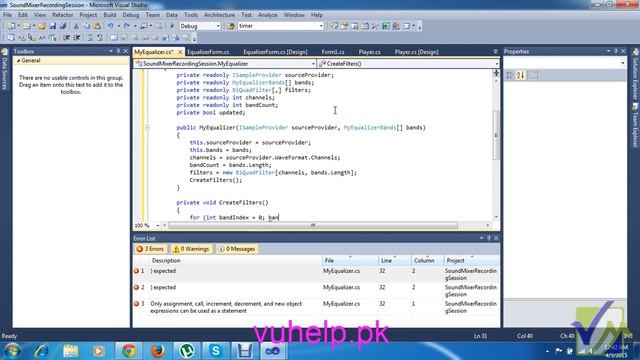The image size is (640, 360).
Task: Toggle the 0 Messages filter
Action: coord(237,249)
